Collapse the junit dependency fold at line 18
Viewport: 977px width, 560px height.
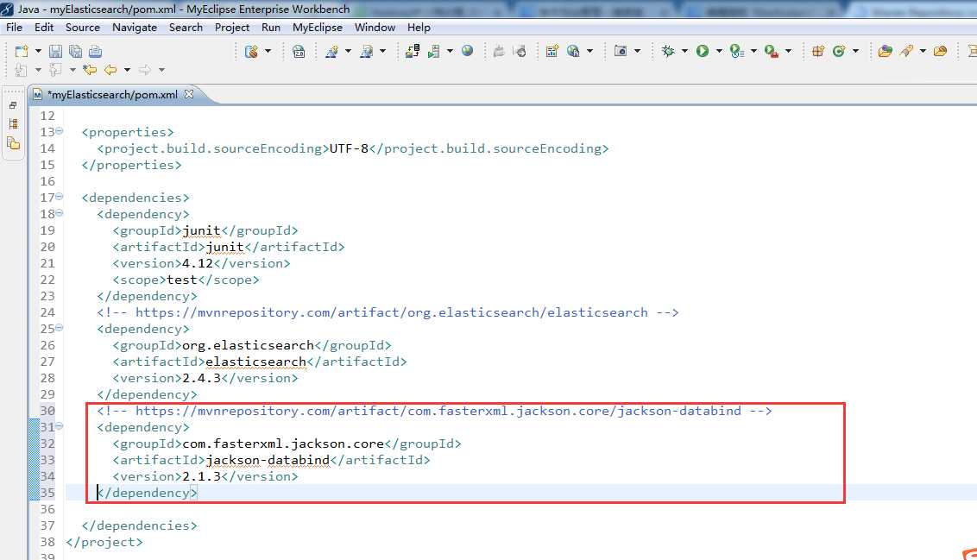pos(60,212)
